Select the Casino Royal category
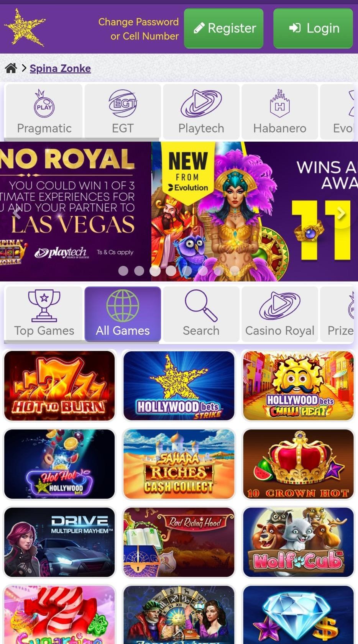Viewport: 358px width, 644px height. [x=280, y=314]
